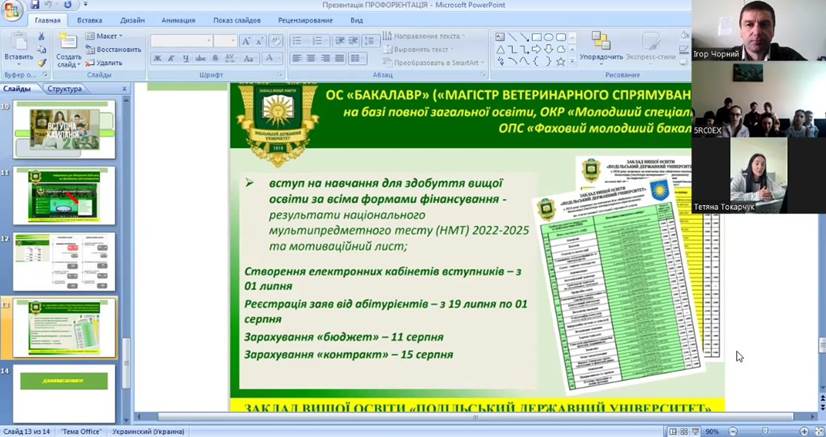This screenshot has height=437, width=826.
Task: Open the font size combo box
Action: [x=224, y=41]
